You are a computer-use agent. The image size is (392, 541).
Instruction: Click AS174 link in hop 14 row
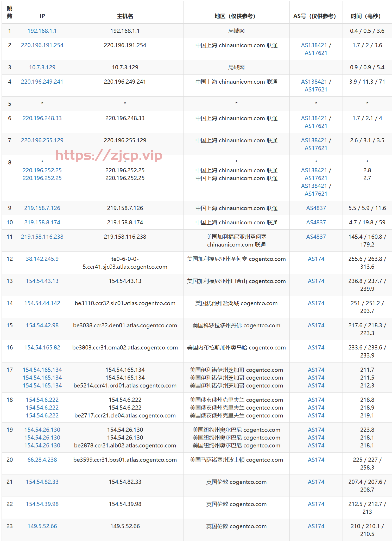click(x=316, y=303)
